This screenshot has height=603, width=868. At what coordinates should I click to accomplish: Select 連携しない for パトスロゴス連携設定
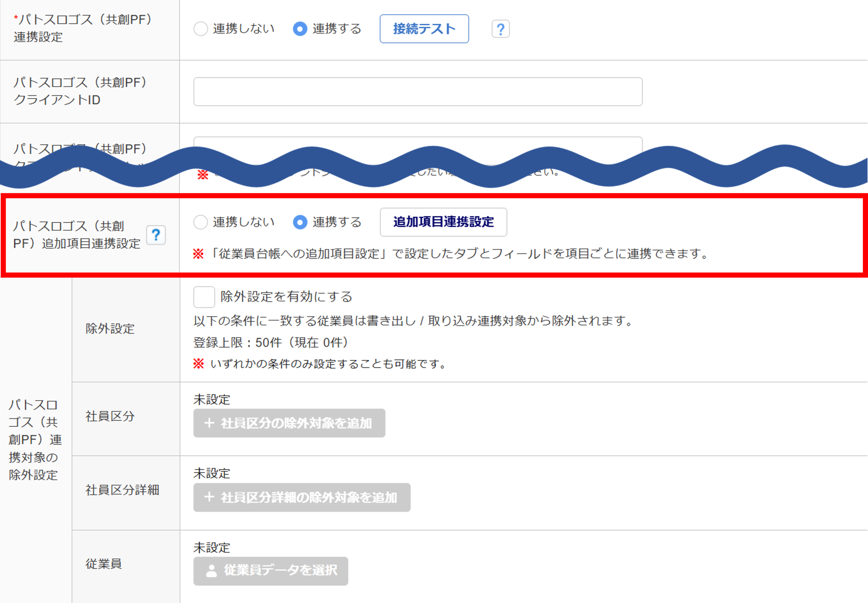coord(201,29)
